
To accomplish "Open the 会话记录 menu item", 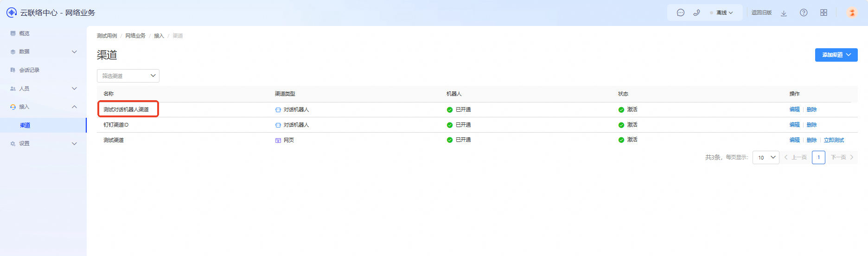I will pos(43,70).
